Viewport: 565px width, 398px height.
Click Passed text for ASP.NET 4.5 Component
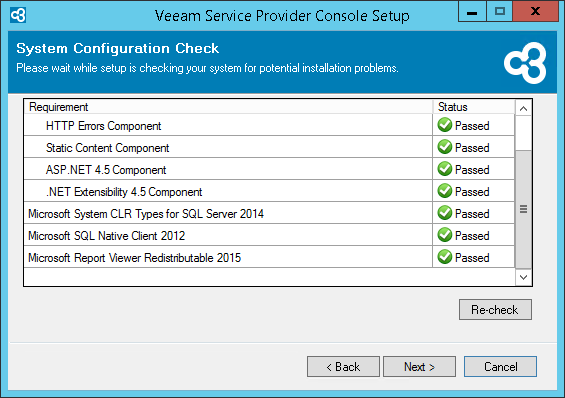coord(472,170)
